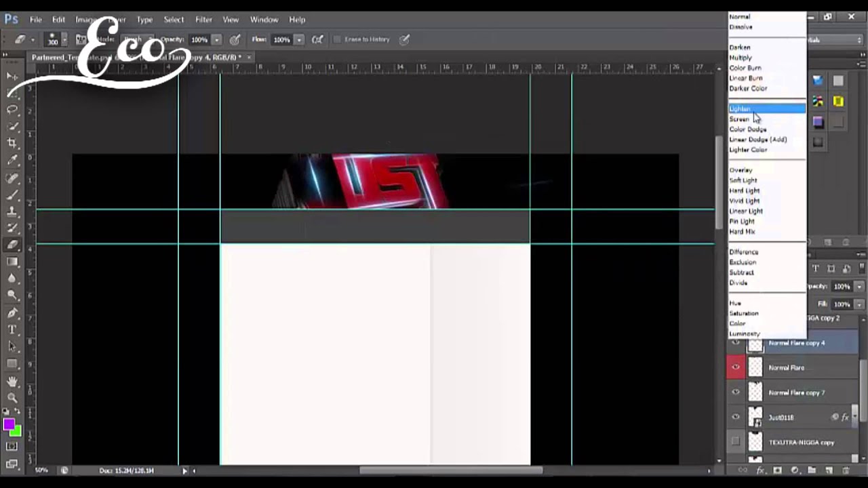
Task: Click the Delete layer trash icon
Action: 846,470
